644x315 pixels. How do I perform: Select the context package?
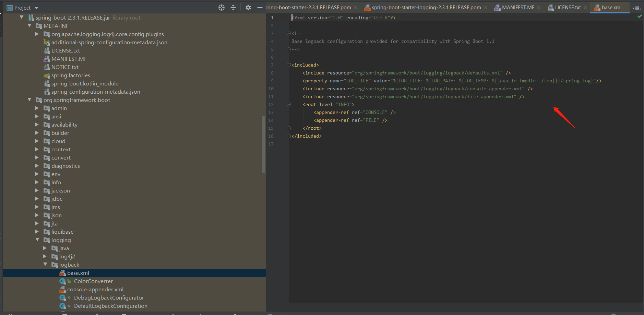point(61,149)
